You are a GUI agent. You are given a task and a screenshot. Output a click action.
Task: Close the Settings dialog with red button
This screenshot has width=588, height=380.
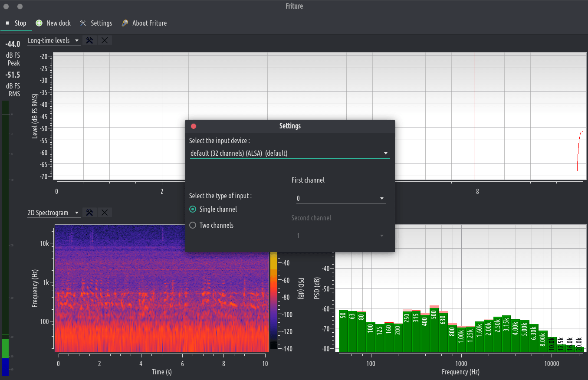tap(194, 126)
